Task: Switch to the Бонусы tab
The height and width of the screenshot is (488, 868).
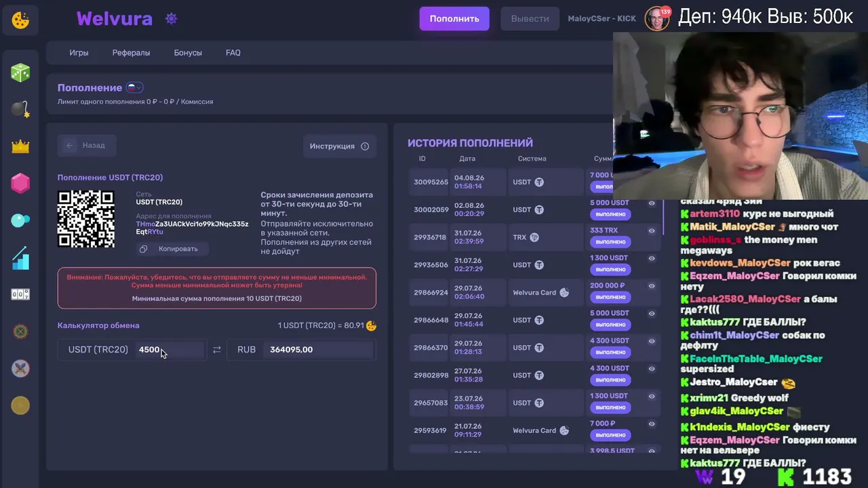Action: (188, 53)
